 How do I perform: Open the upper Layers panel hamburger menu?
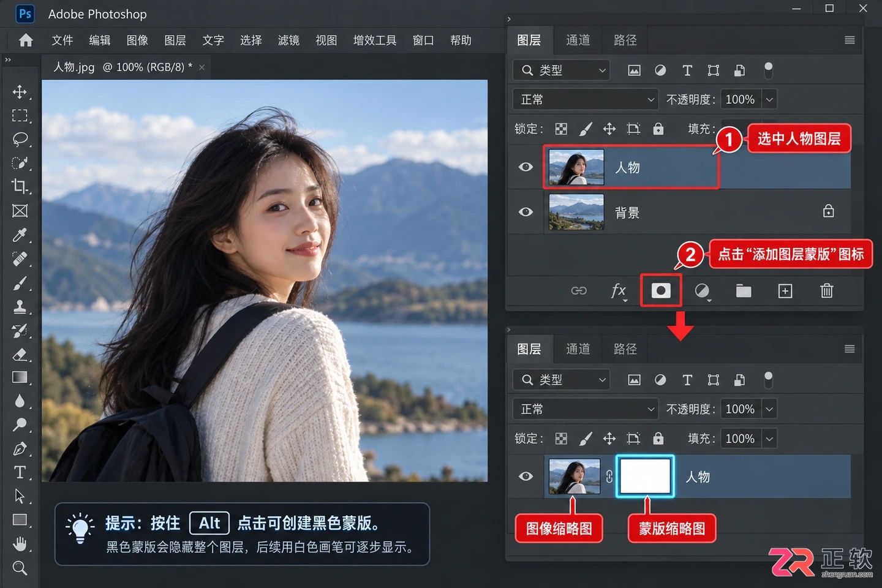[x=850, y=40]
